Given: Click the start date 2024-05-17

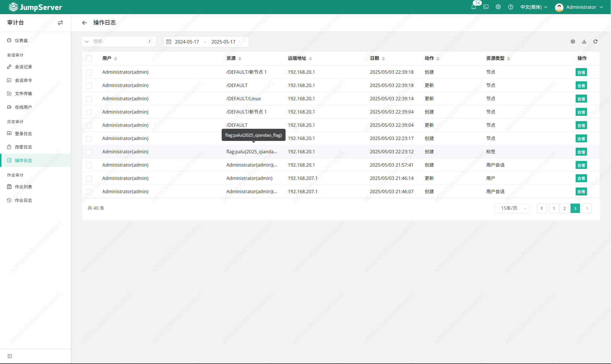Looking at the screenshot, I should coord(187,42).
